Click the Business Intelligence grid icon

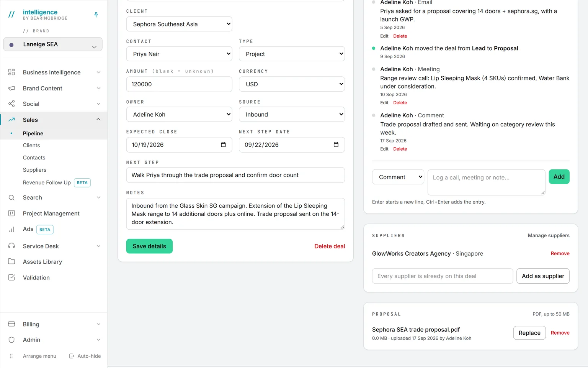11,72
